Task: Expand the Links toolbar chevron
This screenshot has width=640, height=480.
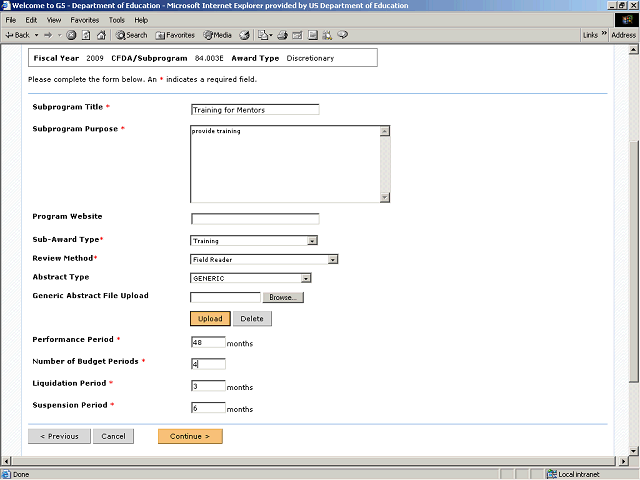Action: click(x=604, y=33)
